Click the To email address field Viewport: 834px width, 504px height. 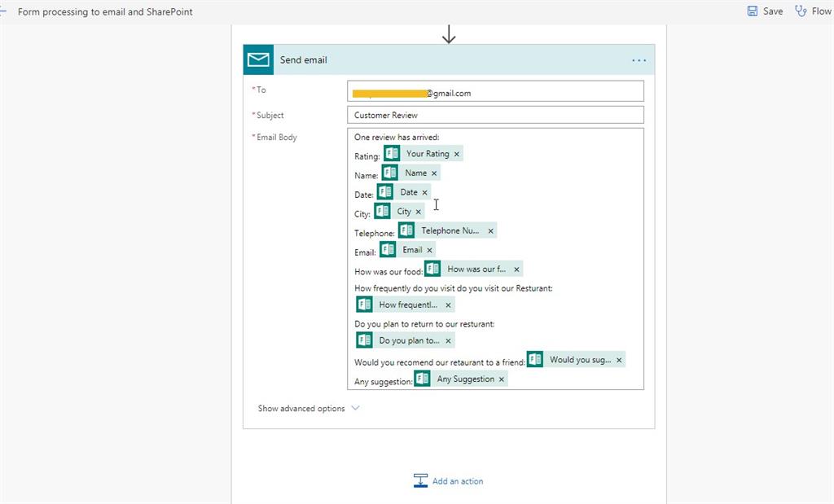495,93
